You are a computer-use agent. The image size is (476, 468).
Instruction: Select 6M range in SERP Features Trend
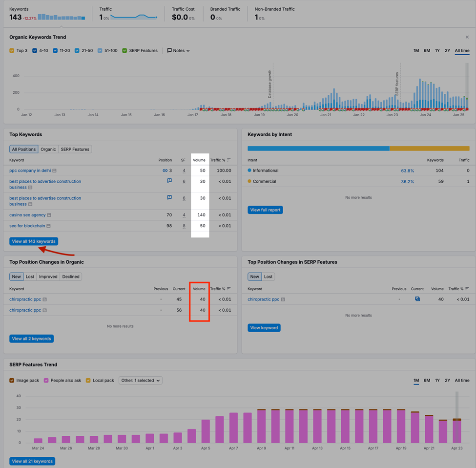pos(427,380)
